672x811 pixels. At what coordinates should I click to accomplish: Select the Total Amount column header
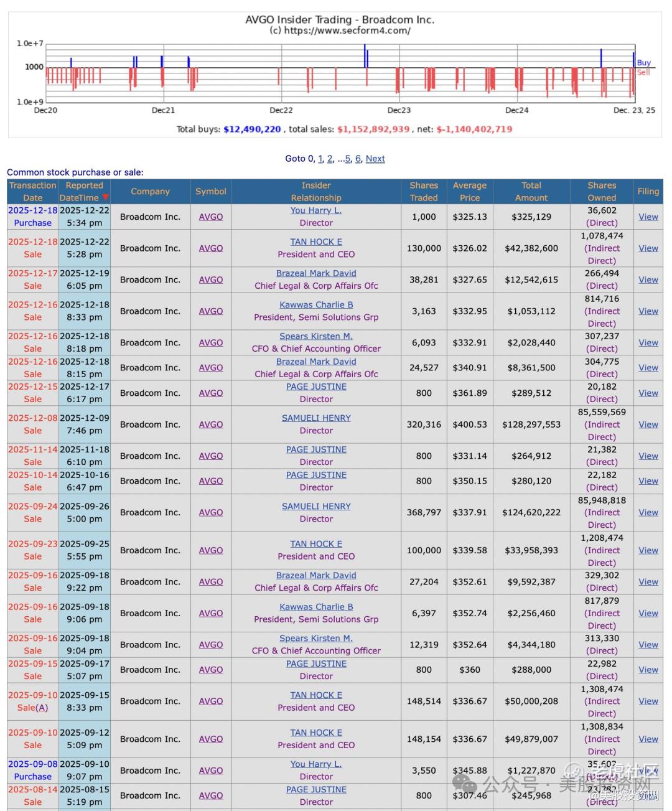(x=531, y=192)
